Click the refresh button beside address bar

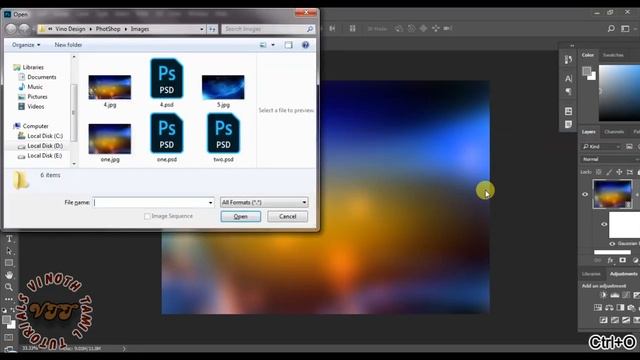click(212, 29)
